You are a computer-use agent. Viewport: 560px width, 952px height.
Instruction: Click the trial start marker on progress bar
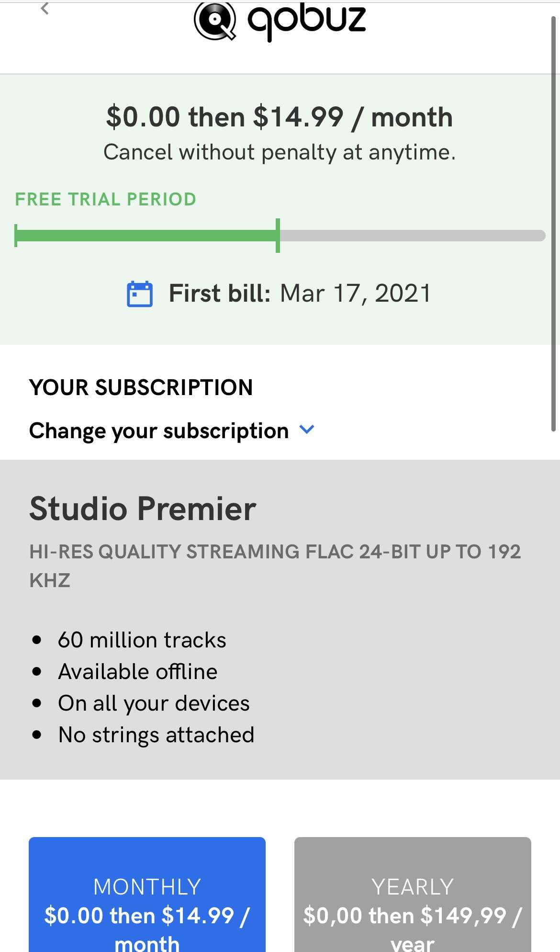pyautogui.click(x=16, y=236)
